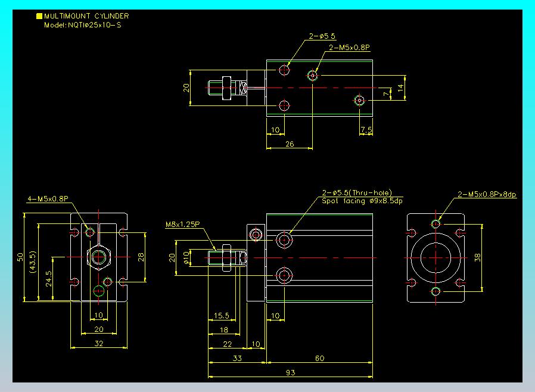Click the M8x1.25P thread label
Screen dimensions: 535x392
pos(182,224)
